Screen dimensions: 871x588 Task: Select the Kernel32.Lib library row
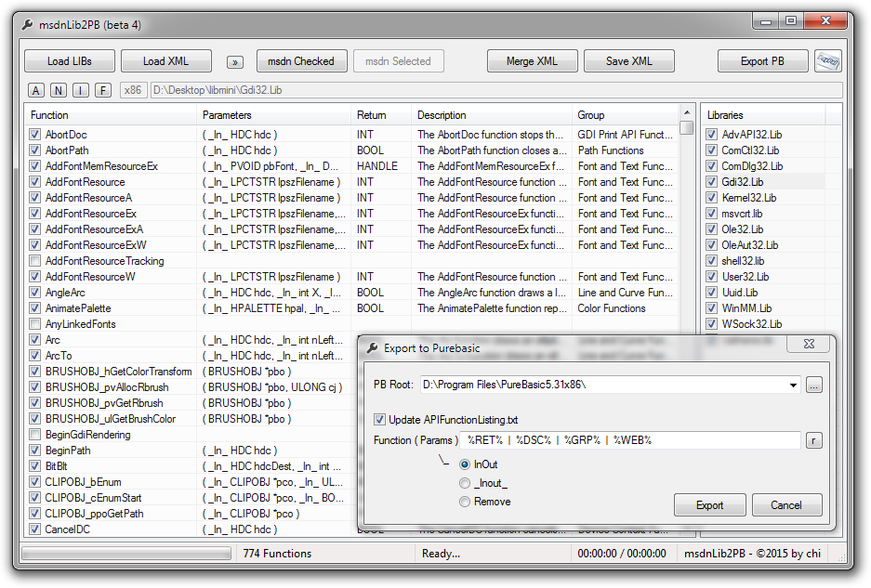click(x=765, y=198)
